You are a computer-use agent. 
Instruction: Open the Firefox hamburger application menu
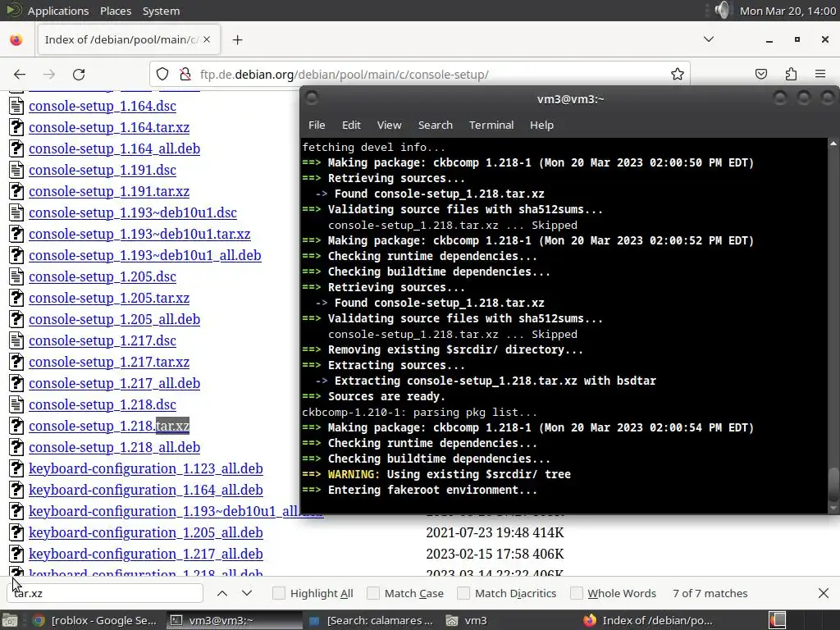(x=820, y=75)
